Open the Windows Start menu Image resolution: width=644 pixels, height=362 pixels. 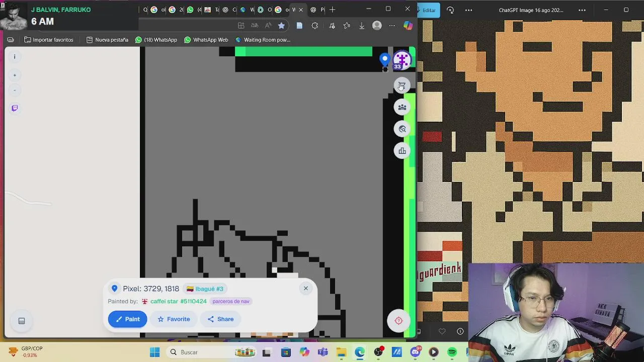pyautogui.click(x=154, y=352)
